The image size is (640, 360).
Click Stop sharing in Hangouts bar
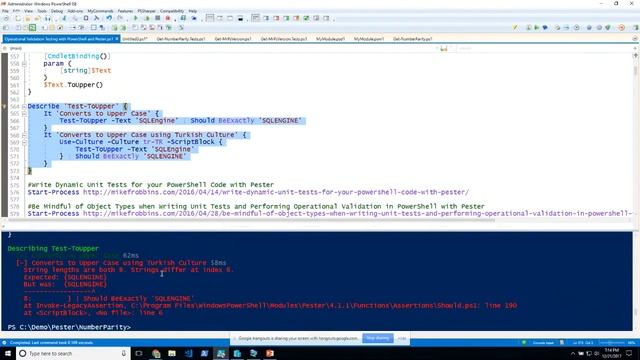click(x=378, y=338)
